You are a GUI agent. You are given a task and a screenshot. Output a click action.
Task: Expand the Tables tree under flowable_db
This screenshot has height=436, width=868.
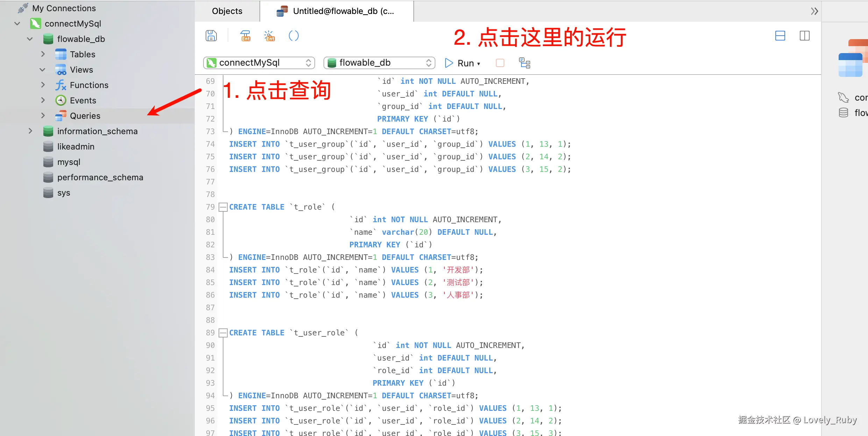point(43,54)
